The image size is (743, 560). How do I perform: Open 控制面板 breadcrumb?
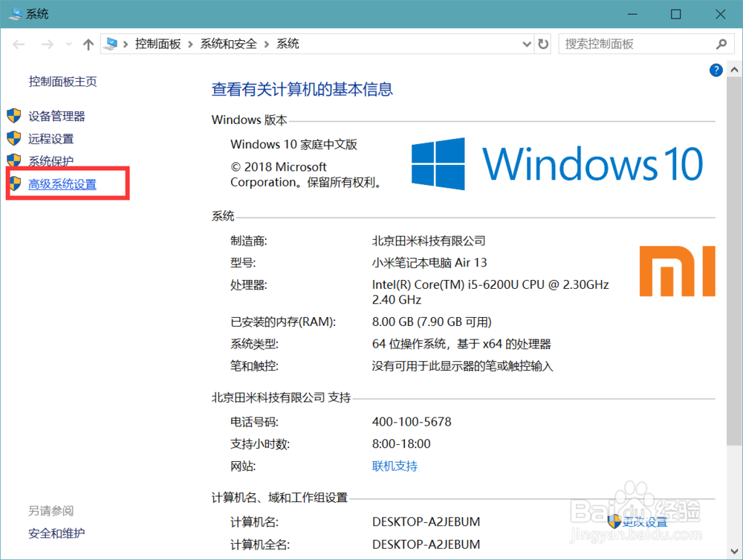[x=158, y=44]
